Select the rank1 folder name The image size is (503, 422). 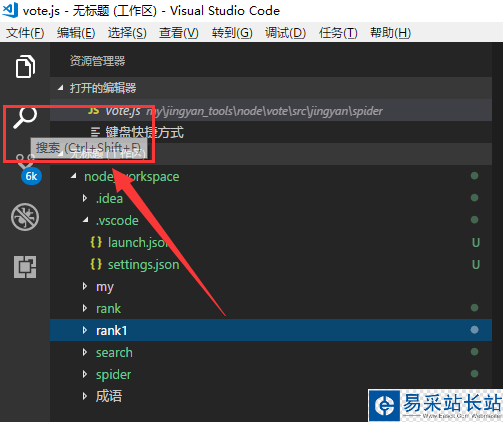(x=111, y=330)
